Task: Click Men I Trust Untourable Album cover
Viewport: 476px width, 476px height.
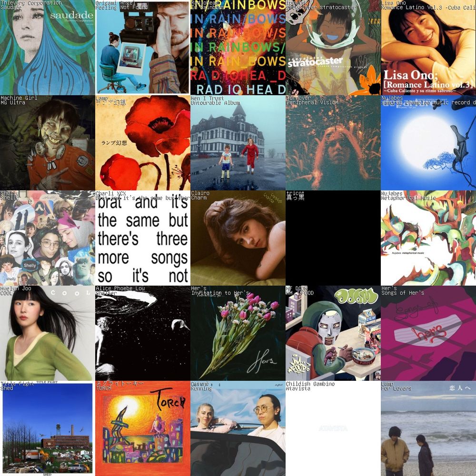Action: 238,143
